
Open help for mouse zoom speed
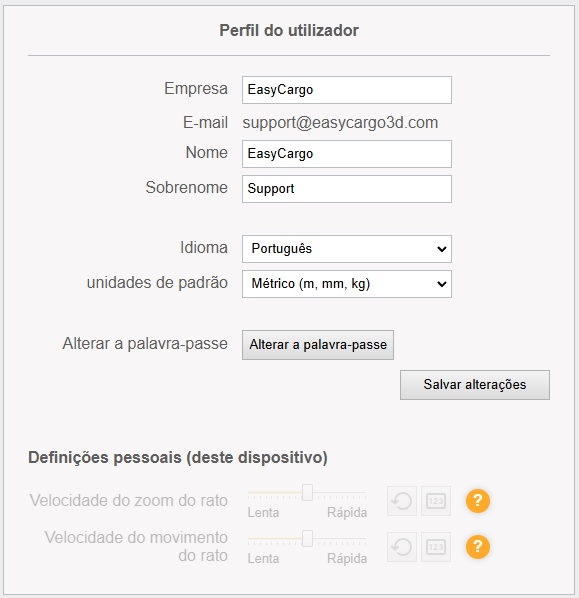tap(478, 501)
